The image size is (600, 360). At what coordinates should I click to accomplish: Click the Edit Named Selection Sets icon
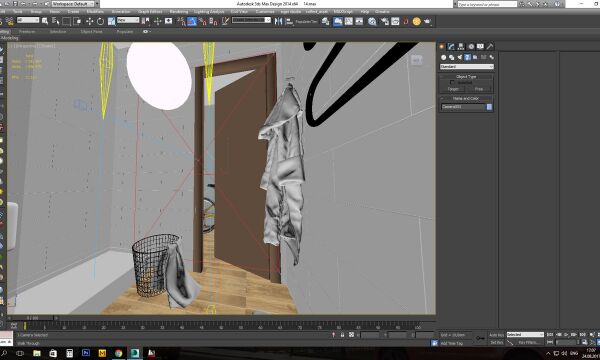point(225,21)
